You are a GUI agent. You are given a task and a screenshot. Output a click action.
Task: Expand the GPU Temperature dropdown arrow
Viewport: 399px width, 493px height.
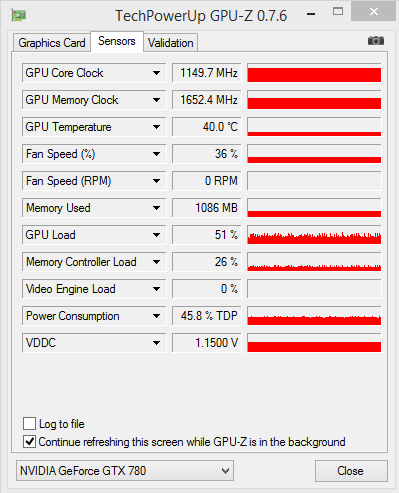pyautogui.click(x=156, y=127)
